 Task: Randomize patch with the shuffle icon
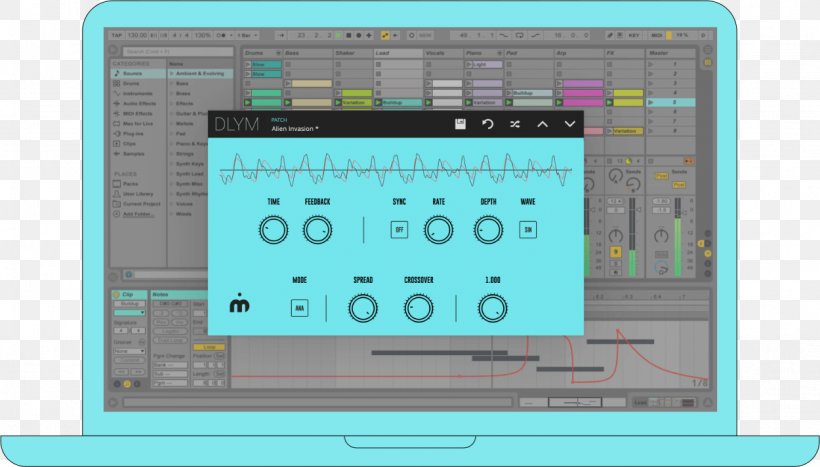515,124
